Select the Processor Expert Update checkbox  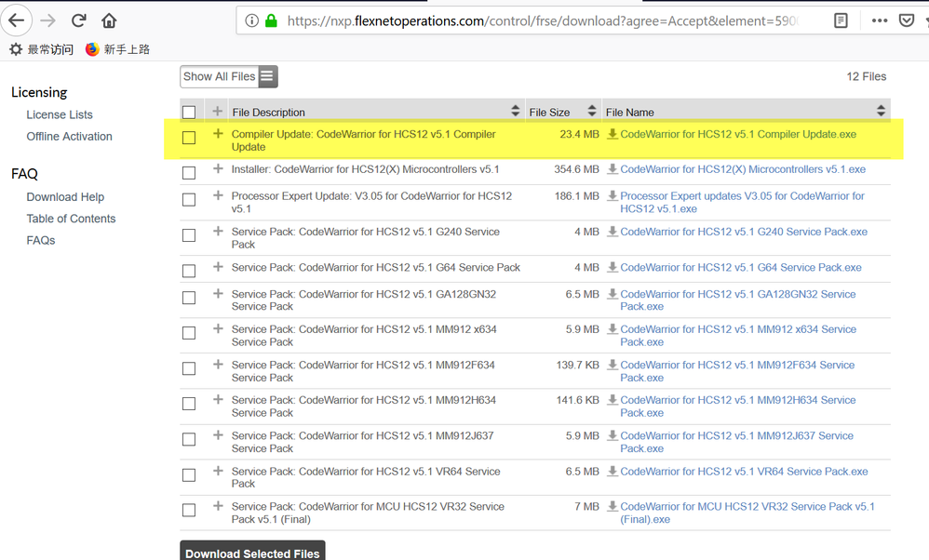click(189, 199)
